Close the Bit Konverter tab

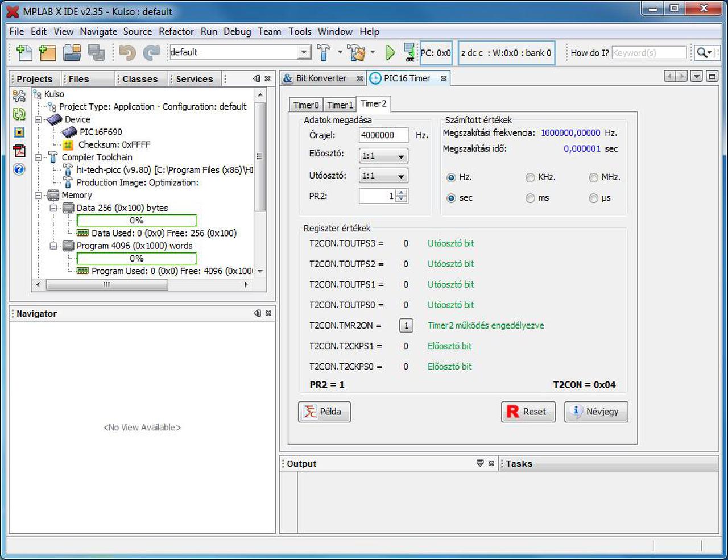point(360,78)
